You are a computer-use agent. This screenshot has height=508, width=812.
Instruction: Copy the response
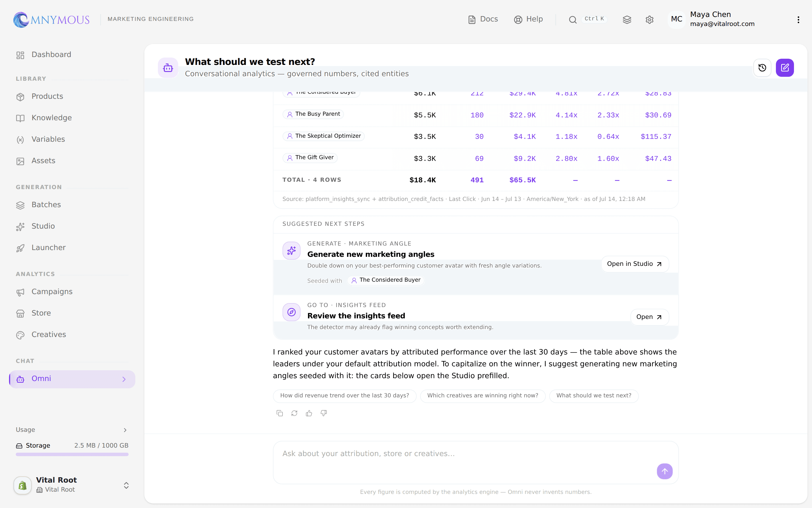[279, 413]
